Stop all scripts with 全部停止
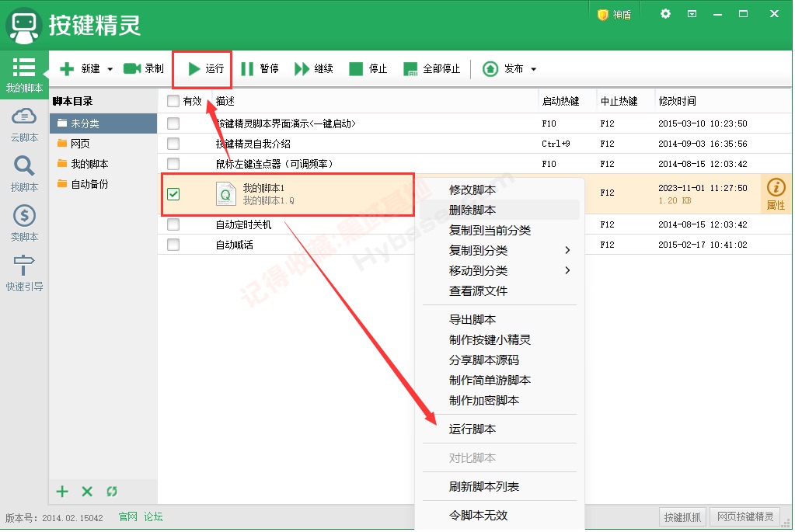795x532 pixels. click(x=431, y=68)
